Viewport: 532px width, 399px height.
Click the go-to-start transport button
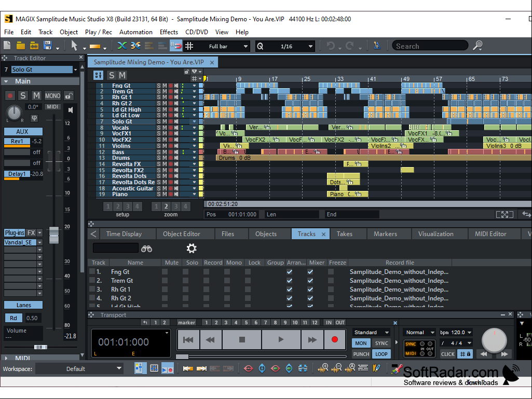click(188, 340)
